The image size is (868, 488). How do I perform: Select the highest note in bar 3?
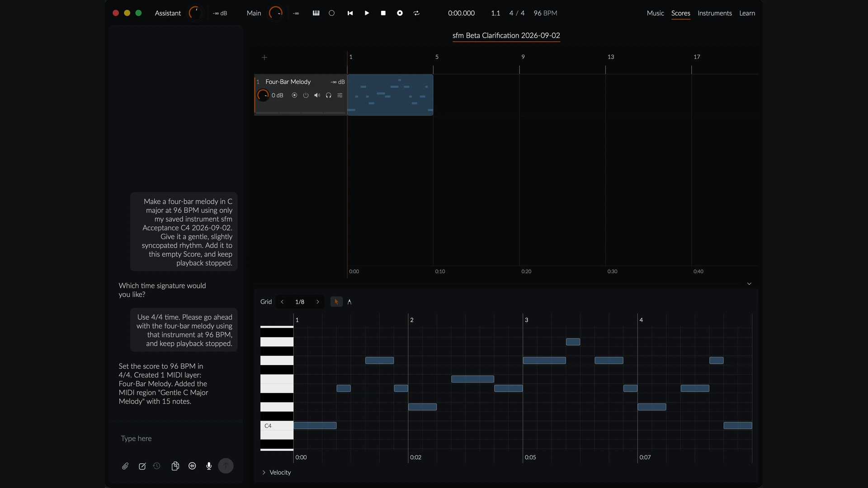click(x=573, y=342)
